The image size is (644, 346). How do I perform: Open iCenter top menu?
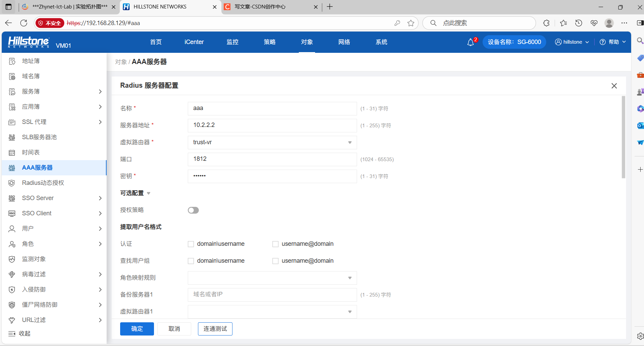coord(194,42)
